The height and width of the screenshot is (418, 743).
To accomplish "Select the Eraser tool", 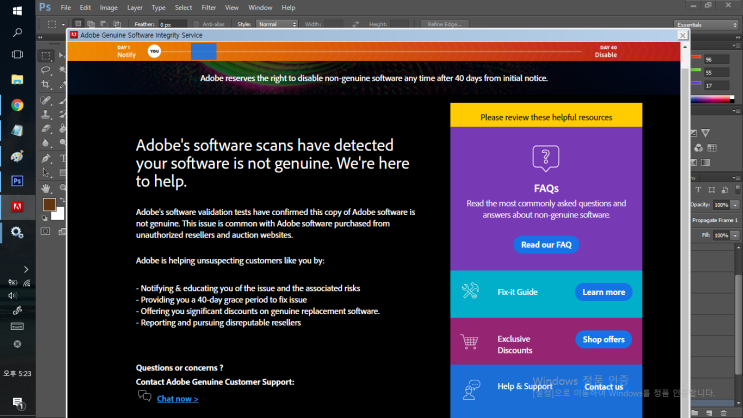I will pyautogui.click(x=46, y=128).
